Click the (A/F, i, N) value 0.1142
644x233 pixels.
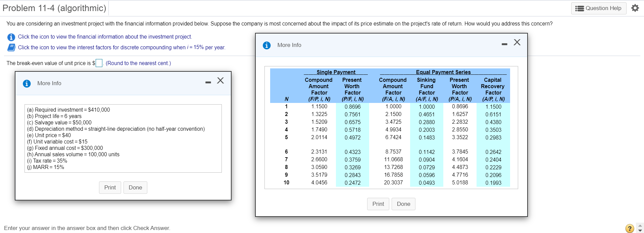[427, 152]
